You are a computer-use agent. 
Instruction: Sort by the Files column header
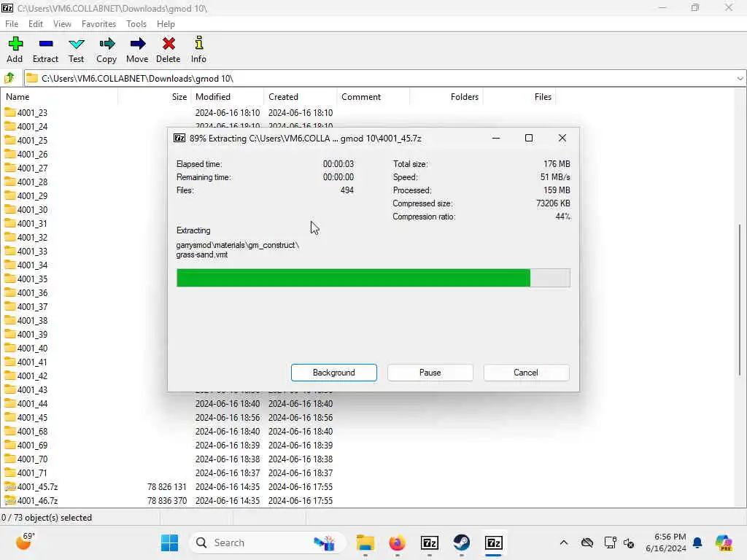[519, 97]
